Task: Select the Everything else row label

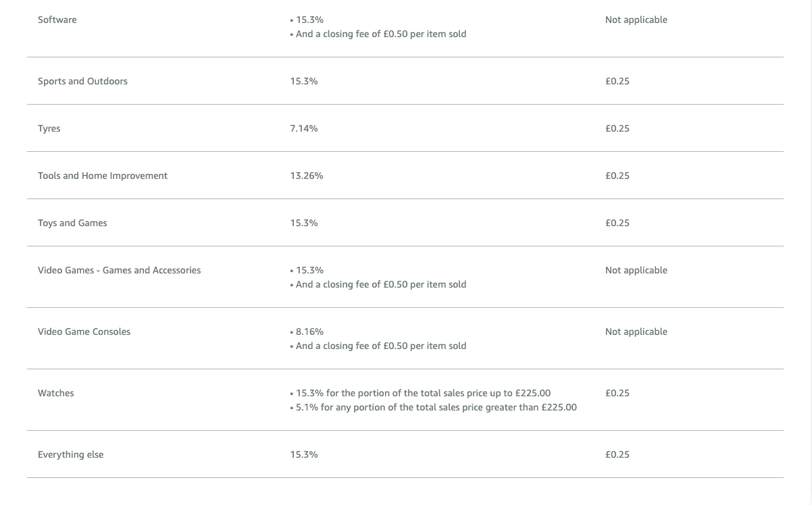Action: tap(71, 454)
